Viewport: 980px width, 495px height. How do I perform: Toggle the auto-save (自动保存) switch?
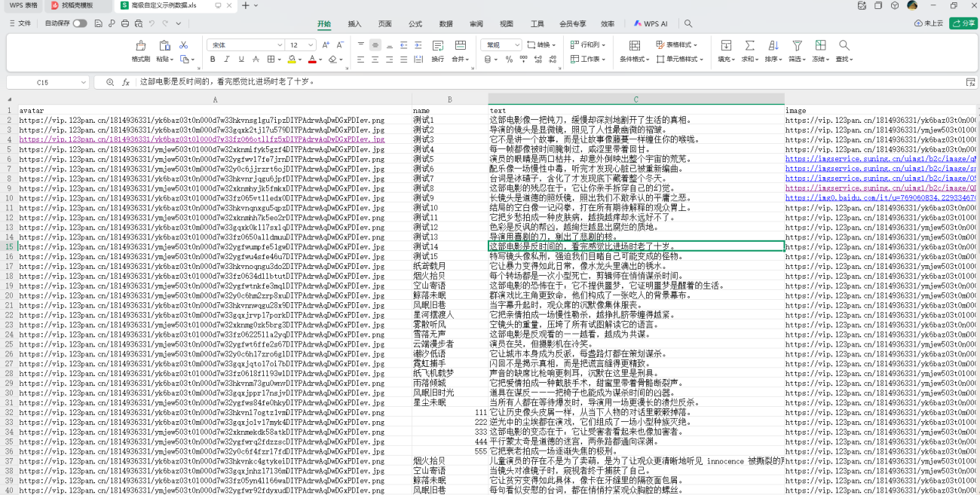pos(79,23)
